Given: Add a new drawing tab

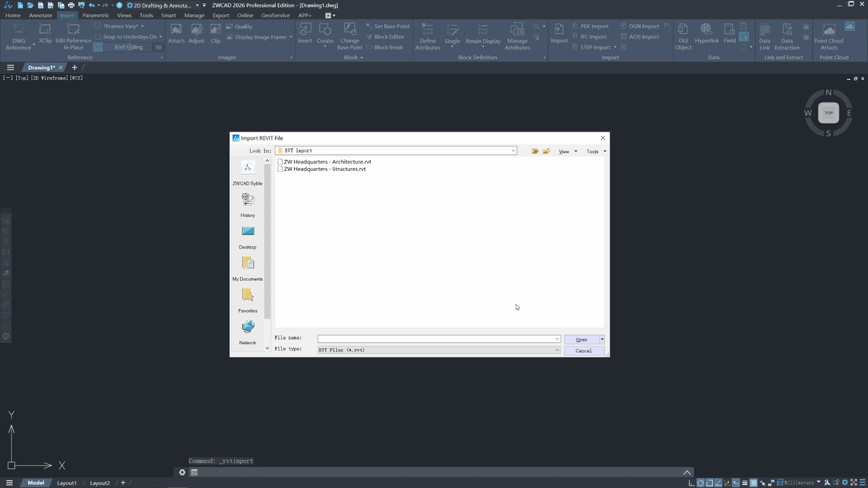Looking at the screenshot, I should tap(75, 68).
